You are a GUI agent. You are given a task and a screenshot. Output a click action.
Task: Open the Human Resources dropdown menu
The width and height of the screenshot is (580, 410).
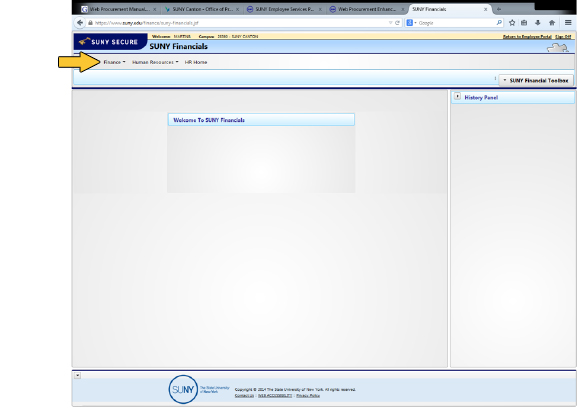155,62
